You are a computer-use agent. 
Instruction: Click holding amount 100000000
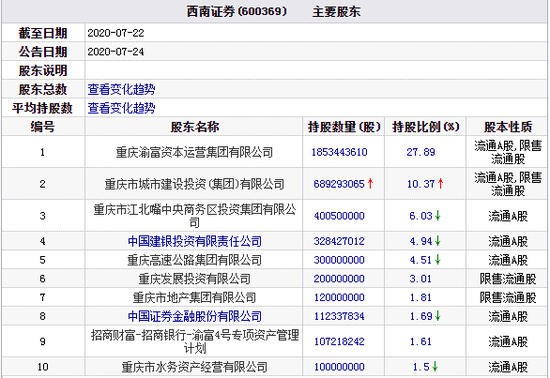click(x=339, y=367)
